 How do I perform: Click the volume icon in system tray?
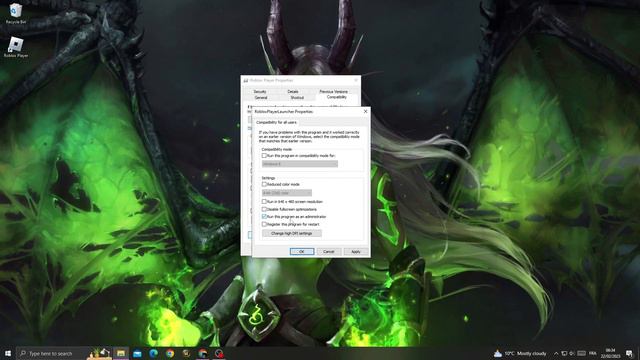point(572,353)
